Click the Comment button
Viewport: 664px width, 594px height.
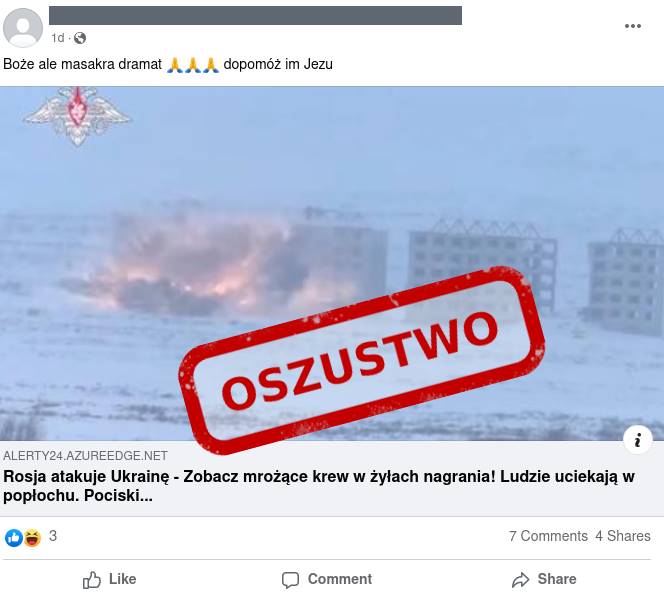[327, 579]
